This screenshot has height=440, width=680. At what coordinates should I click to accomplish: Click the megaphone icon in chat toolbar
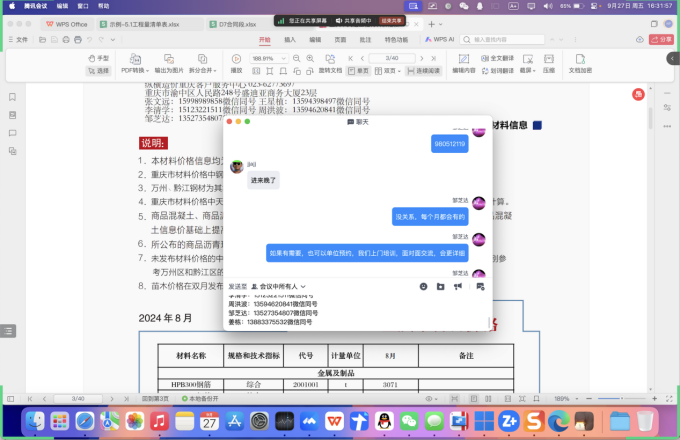457,286
